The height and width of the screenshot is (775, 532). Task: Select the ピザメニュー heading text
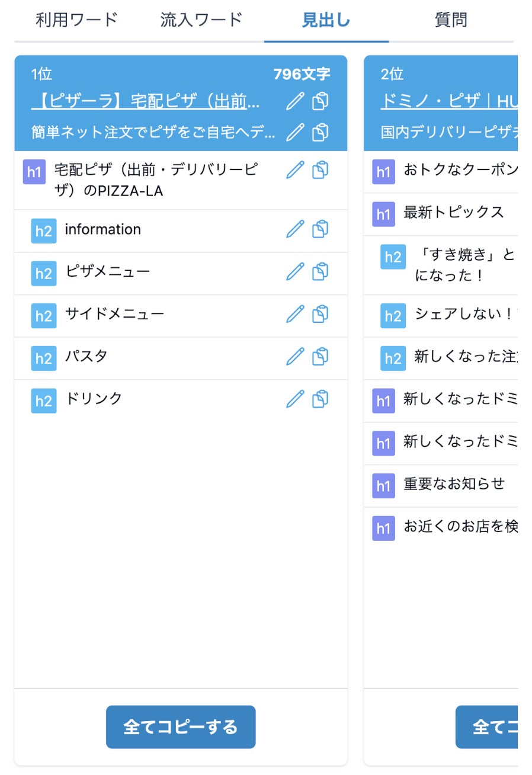108,272
